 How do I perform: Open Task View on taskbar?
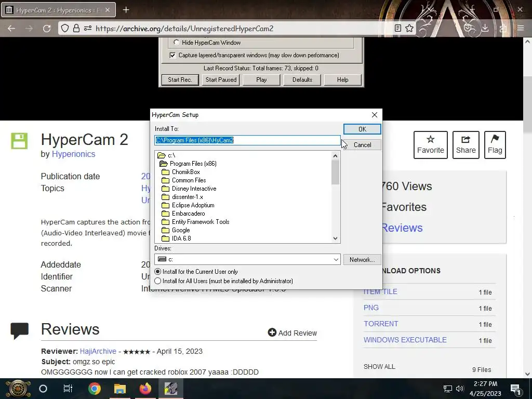tap(68, 389)
